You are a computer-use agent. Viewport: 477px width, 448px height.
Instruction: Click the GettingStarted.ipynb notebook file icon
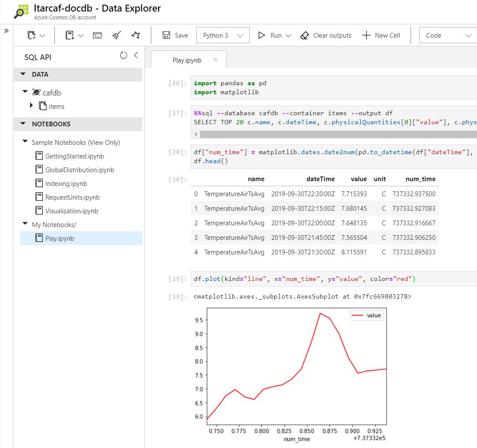coord(39,155)
